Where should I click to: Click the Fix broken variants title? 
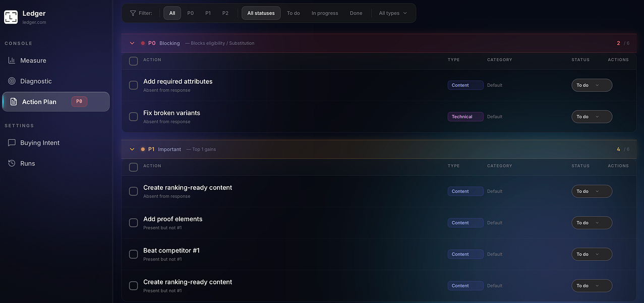[171, 113]
